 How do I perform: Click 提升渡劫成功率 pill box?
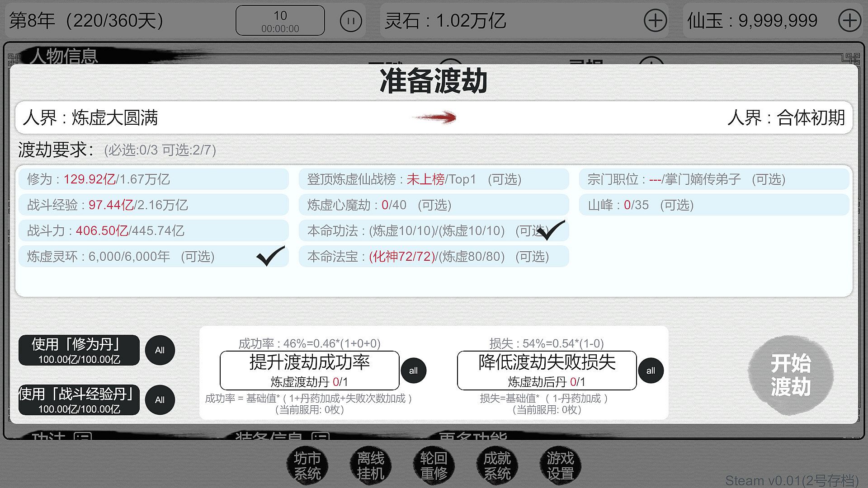pos(309,370)
